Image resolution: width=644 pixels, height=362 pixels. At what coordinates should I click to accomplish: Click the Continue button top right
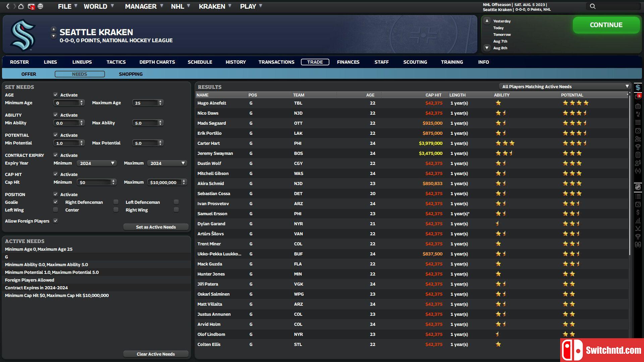click(605, 24)
